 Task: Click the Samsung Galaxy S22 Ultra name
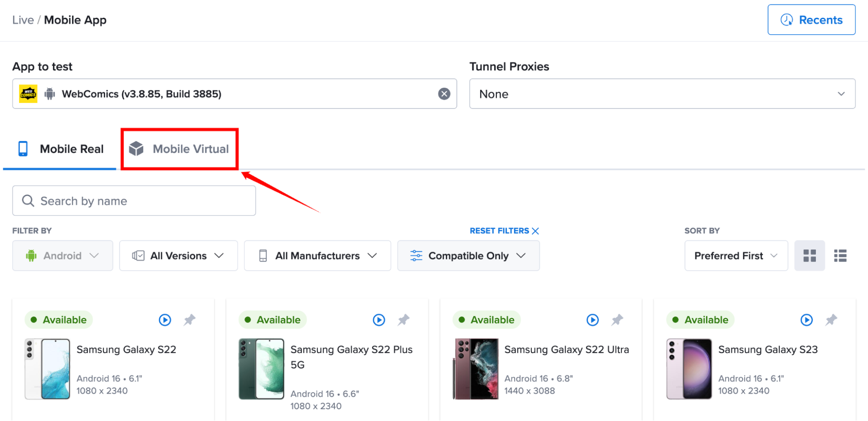[x=567, y=349]
